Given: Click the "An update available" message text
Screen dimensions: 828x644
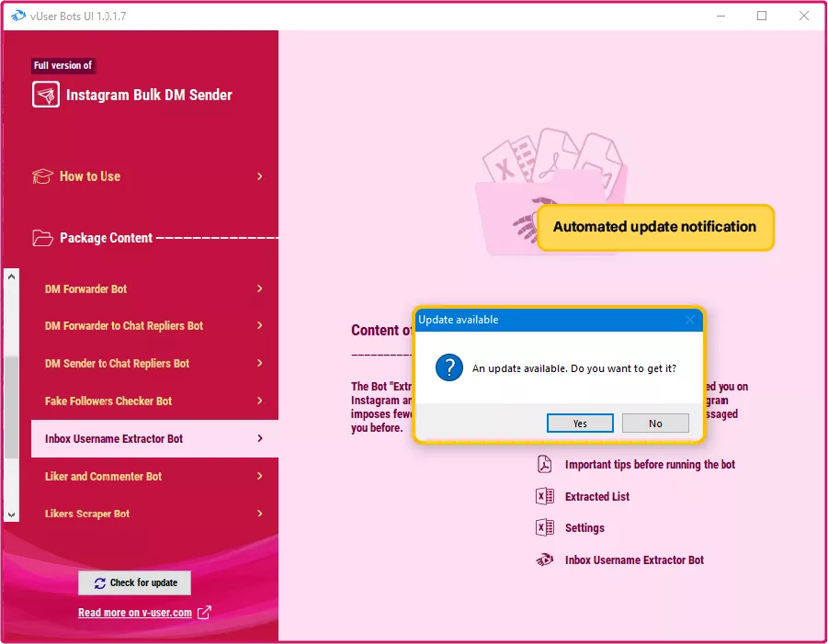Looking at the screenshot, I should tap(574, 368).
